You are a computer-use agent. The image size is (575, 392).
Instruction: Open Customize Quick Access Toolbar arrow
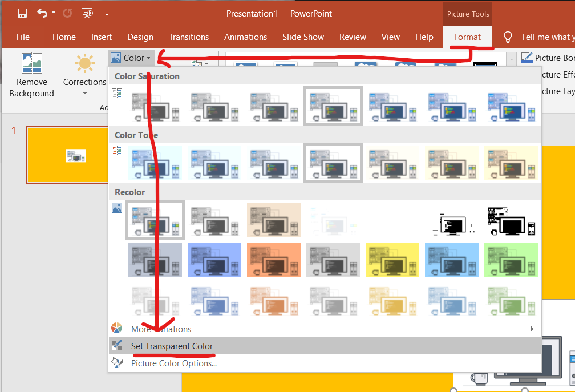point(107,14)
